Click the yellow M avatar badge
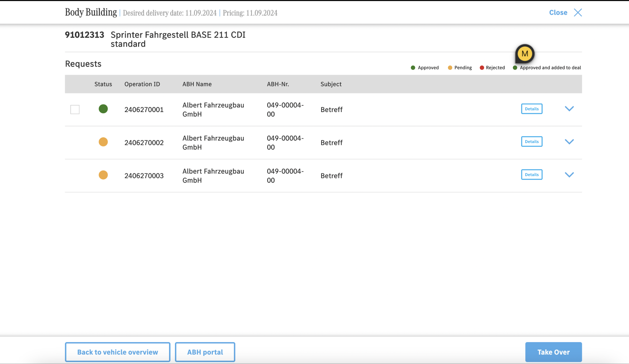Screen dimensions: 629x364 click(525, 54)
